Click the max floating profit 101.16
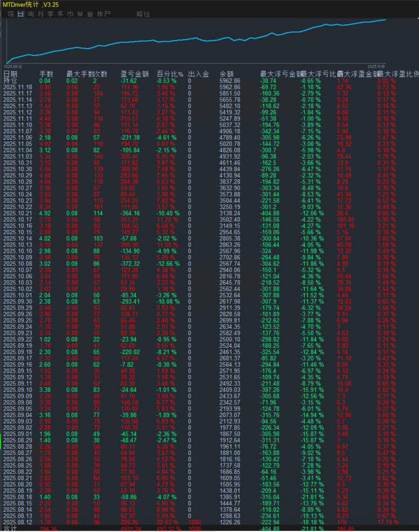 (x=346, y=226)
